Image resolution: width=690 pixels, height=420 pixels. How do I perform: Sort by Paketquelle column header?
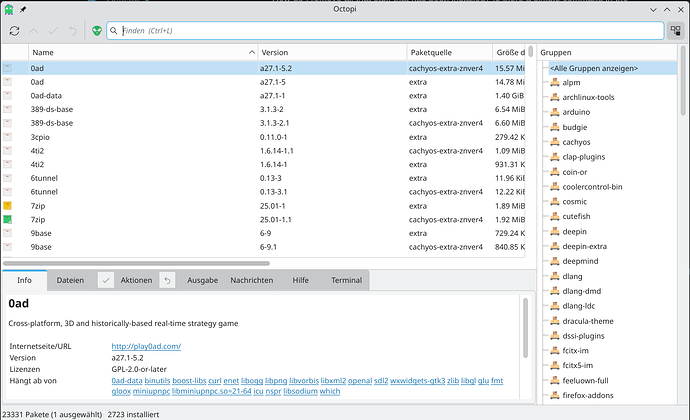(x=450, y=52)
